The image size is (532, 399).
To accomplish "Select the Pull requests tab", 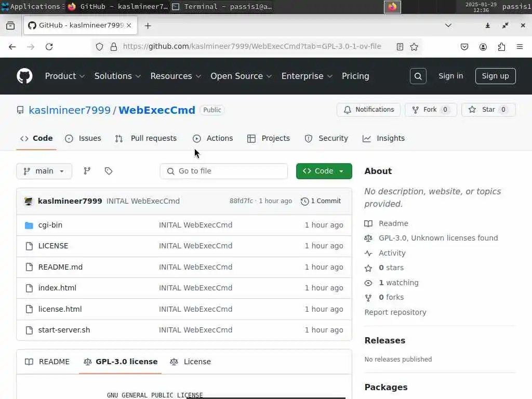I will [146, 138].
